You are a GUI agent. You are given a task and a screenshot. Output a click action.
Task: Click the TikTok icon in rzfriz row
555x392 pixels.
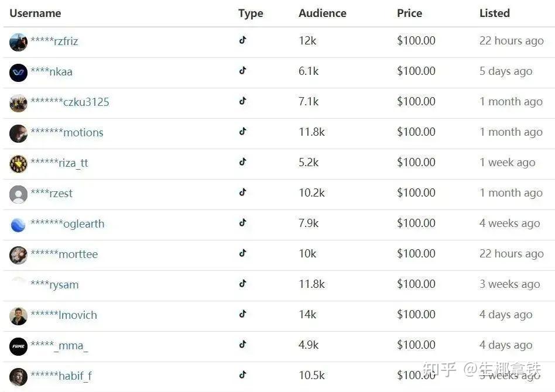point(242,40)
